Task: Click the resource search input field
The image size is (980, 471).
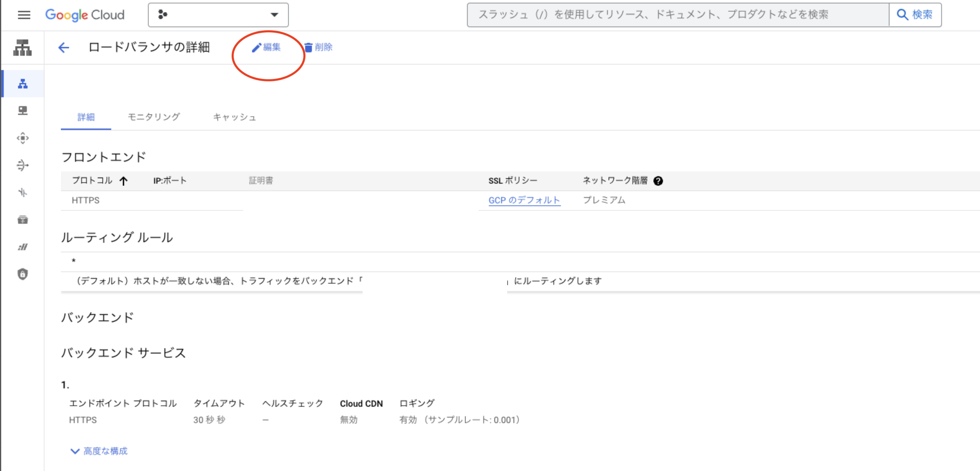Action: (x=677, y=15)
